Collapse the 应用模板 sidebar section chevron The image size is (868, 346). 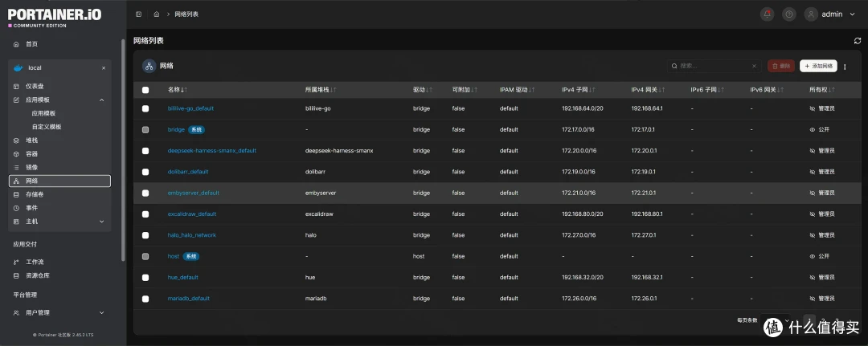[101, 100]
